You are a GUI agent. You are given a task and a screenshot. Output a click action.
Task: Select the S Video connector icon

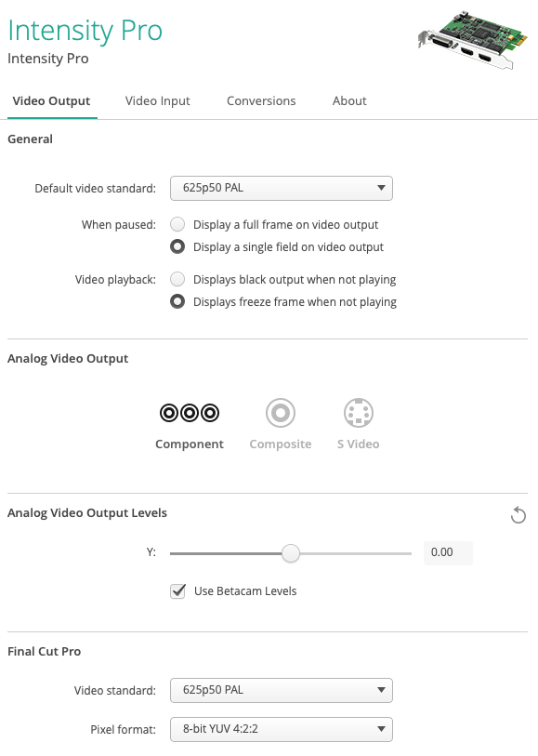[359, 413]
